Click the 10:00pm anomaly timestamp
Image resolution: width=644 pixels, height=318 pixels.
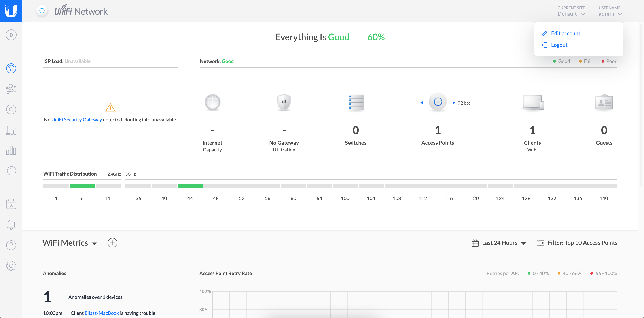tap(53, 313)
